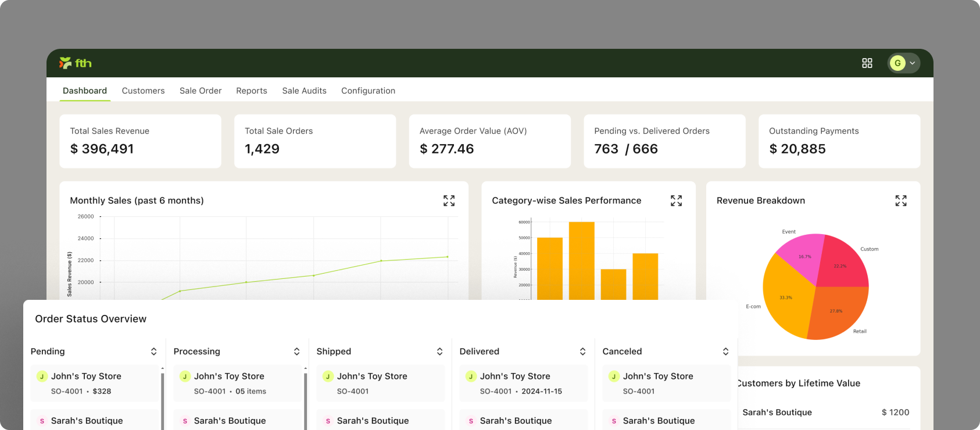Click the Total Sales Revenue card
Viewport: 980px width, 430px height.
pyautogui.click(x=140, y=141)
